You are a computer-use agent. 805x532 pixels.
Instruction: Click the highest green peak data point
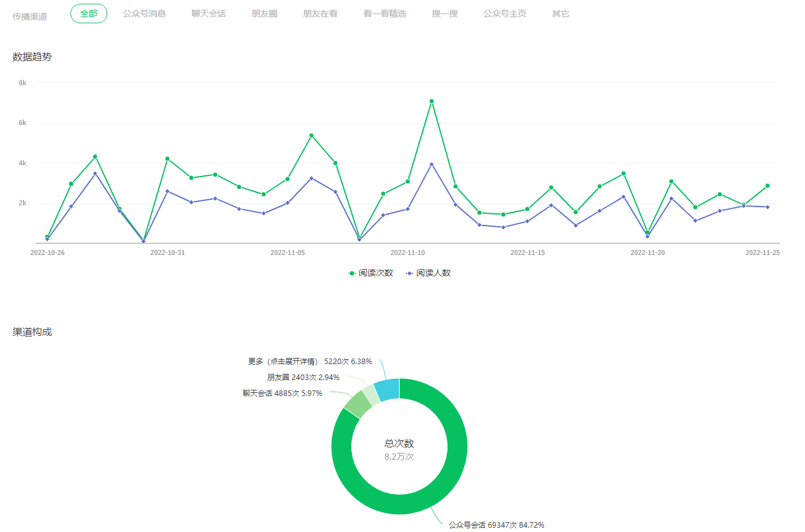click(432, 101)
